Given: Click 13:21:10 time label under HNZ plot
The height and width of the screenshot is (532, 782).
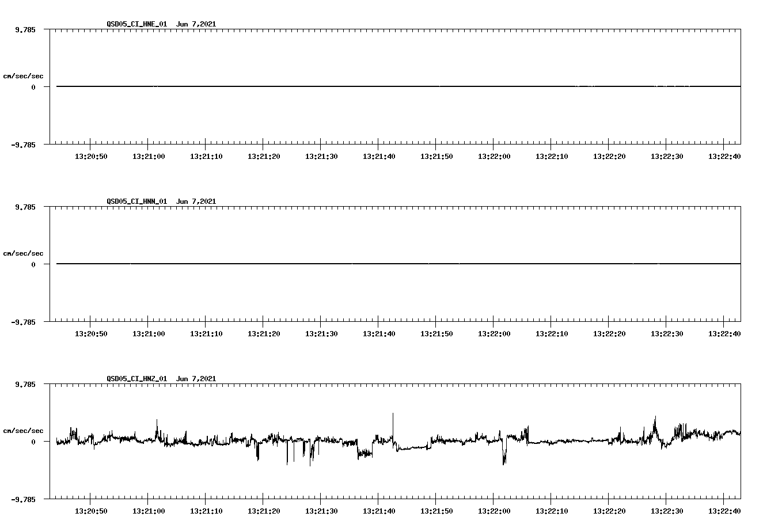Looking at the screenshot, I should [x=206, y=511].
